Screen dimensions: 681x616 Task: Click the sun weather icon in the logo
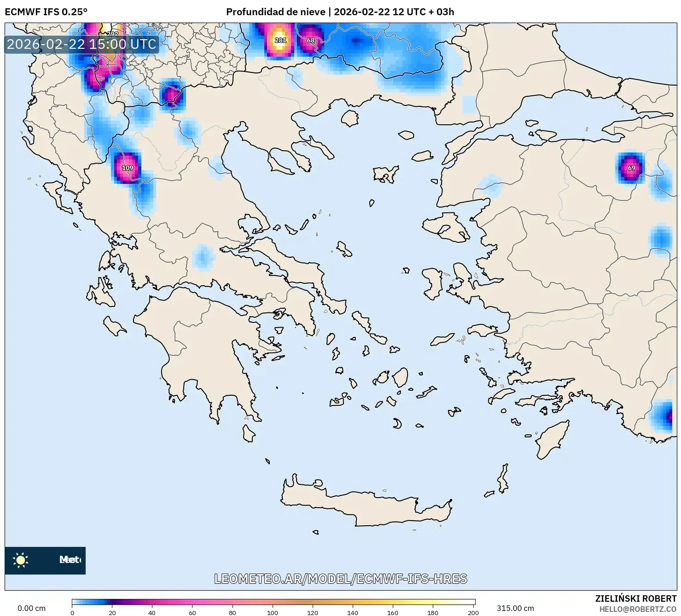(20, 560)
